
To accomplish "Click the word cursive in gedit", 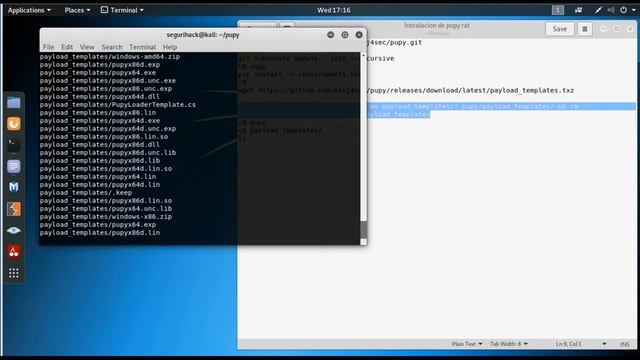I will point(380,58).
